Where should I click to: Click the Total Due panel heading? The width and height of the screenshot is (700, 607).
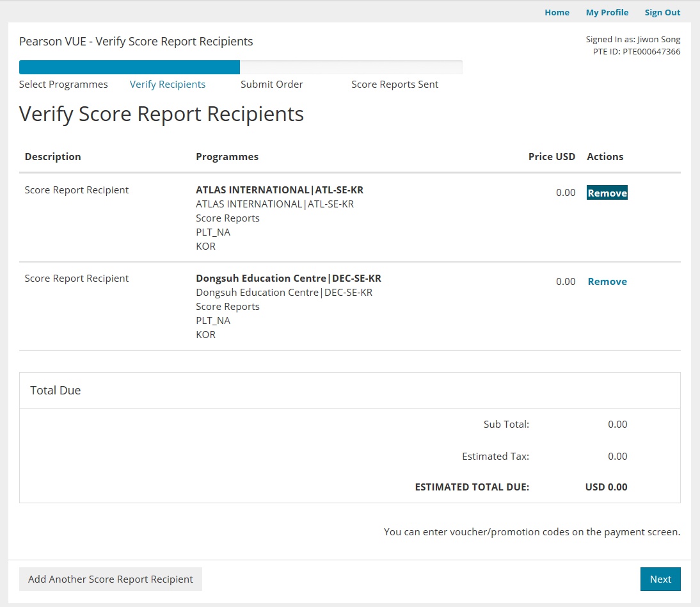point(56,390)
